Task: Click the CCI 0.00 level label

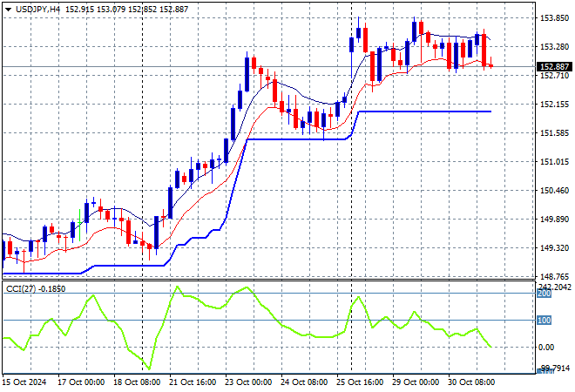Action: click(x=546, y=348)
